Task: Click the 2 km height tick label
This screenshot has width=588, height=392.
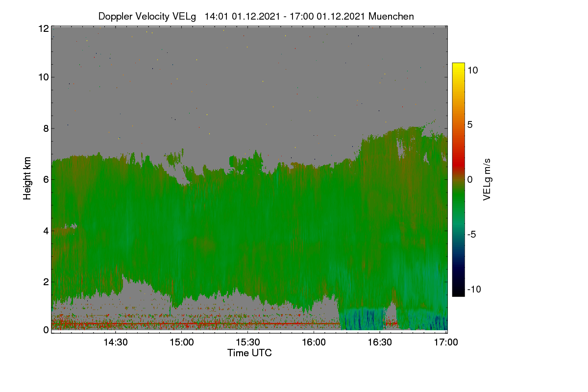Action: [x=46, y=282]
